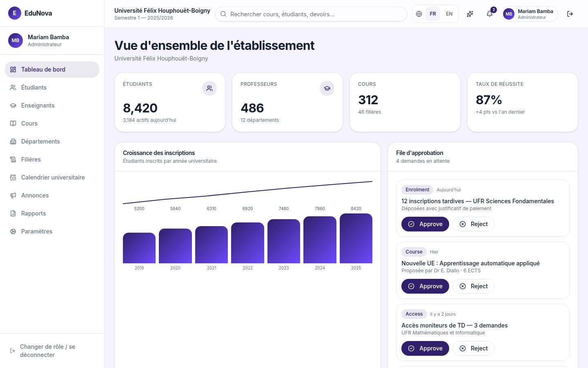Open Calendrier universitaire

[x=52, y=177]
